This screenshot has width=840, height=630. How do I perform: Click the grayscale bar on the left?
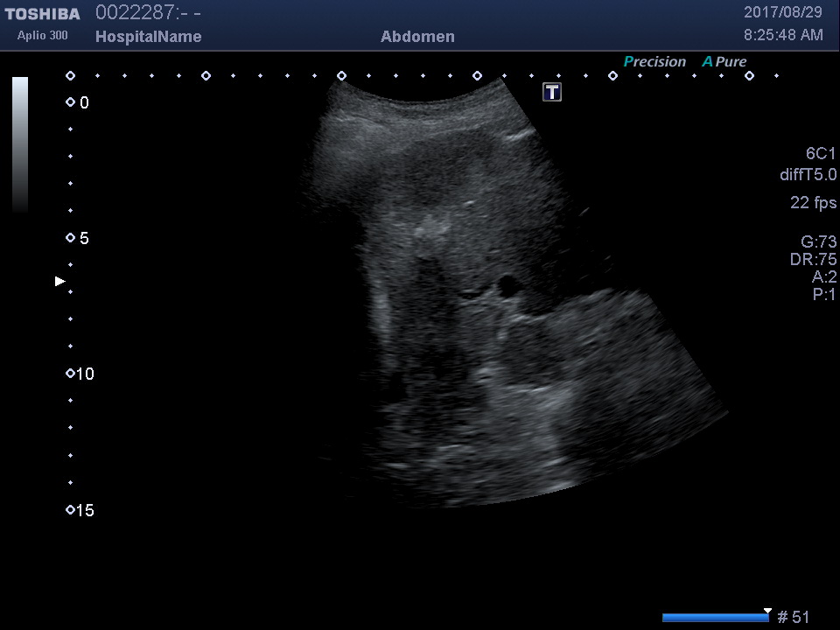[20, 145]
